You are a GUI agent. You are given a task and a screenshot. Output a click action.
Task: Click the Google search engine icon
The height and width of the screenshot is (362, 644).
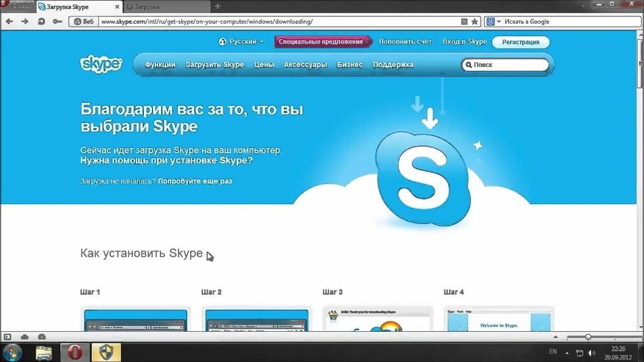tap(490, 22)
